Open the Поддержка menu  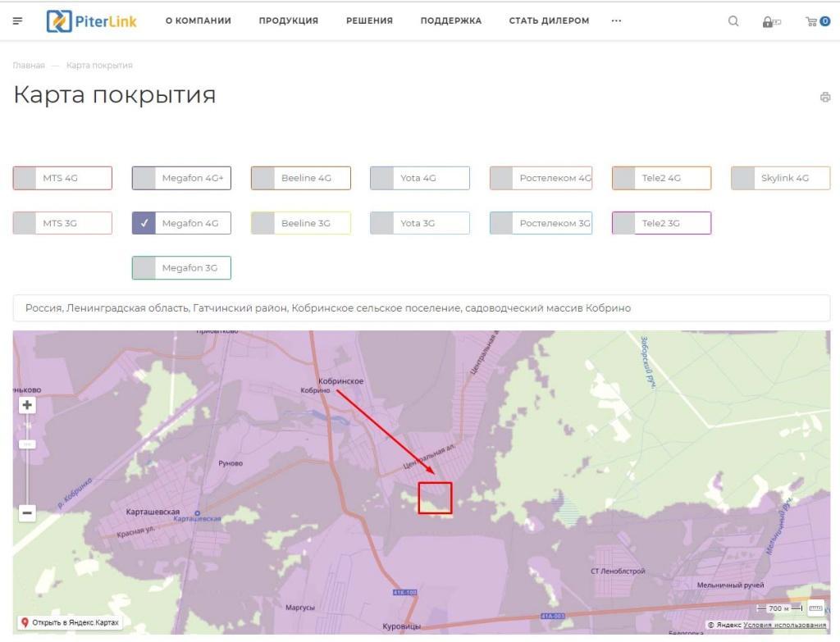point(451,20)
